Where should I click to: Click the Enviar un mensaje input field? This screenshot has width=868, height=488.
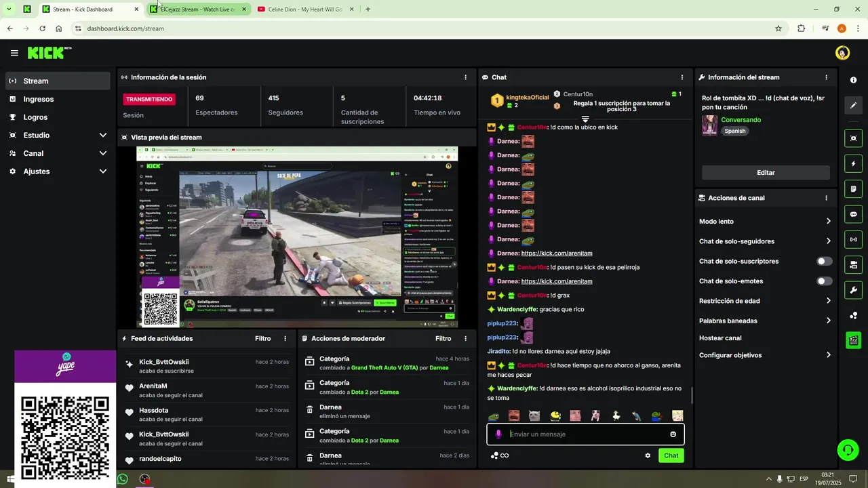585,434
